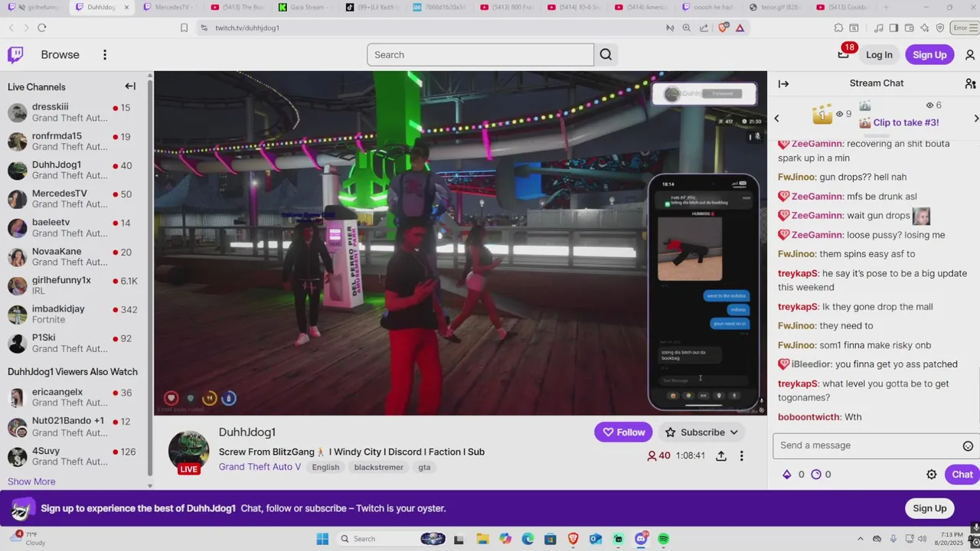
Task: Go to previous chat leaderboard item
Action: click(x=776, y=118)
